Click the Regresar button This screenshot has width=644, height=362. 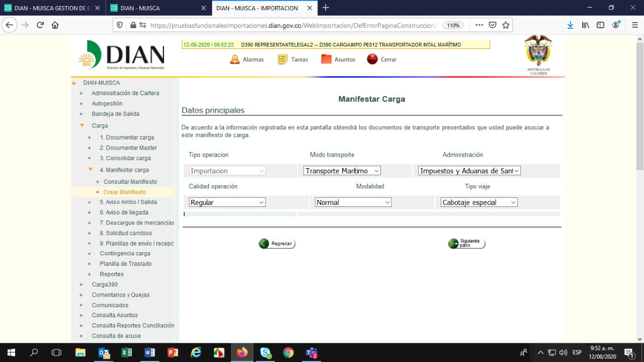pos(277,244)
